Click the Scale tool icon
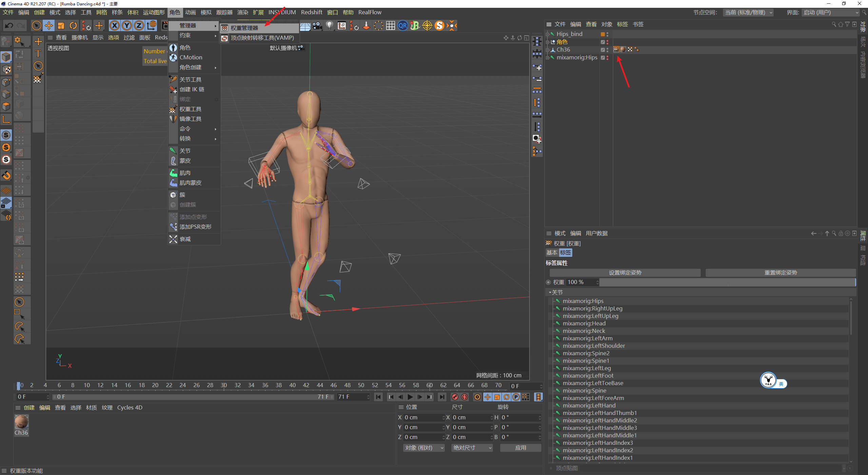Image resolution: width=868 pixels, height=475 pixels. pos(61,25)
